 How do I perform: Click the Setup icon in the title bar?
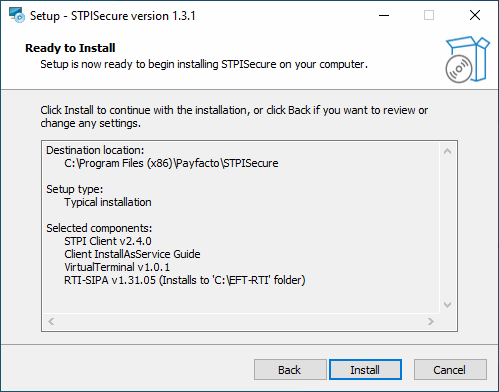click(x=17, y=15)
